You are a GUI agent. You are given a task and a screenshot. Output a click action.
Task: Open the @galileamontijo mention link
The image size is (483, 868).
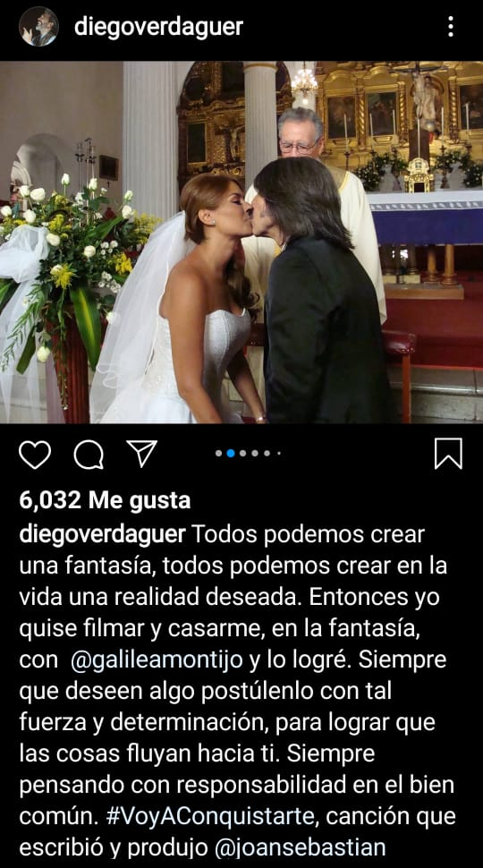[157, 660]
